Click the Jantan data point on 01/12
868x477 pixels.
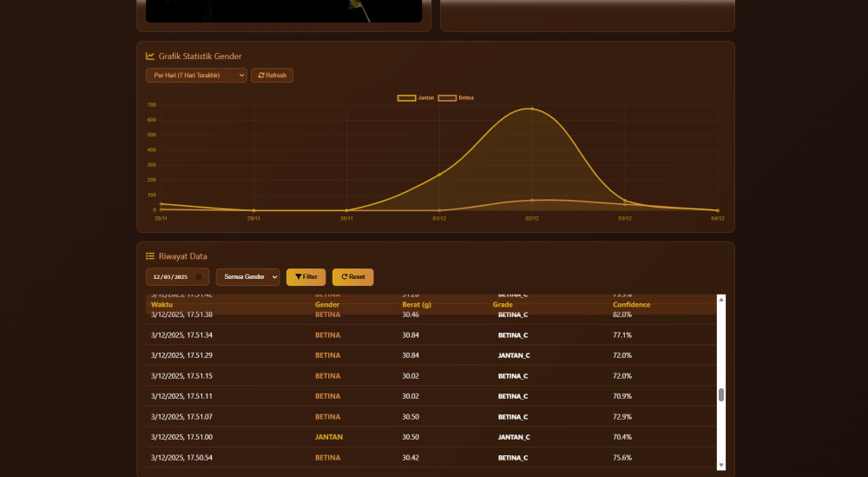[439, 175]
